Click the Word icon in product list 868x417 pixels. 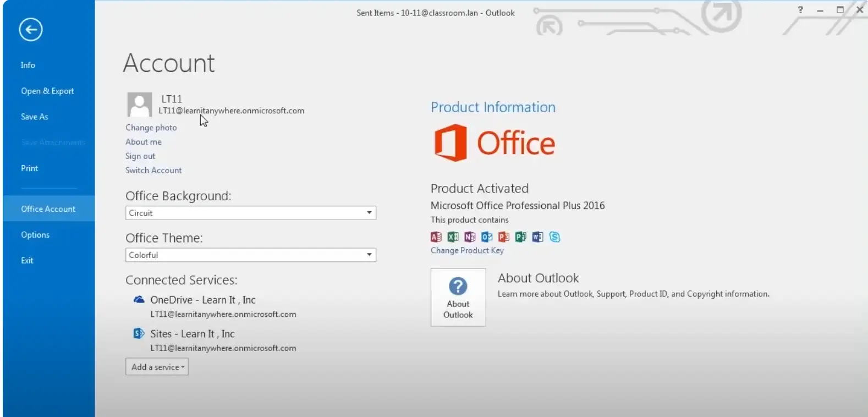pos(537,237)
